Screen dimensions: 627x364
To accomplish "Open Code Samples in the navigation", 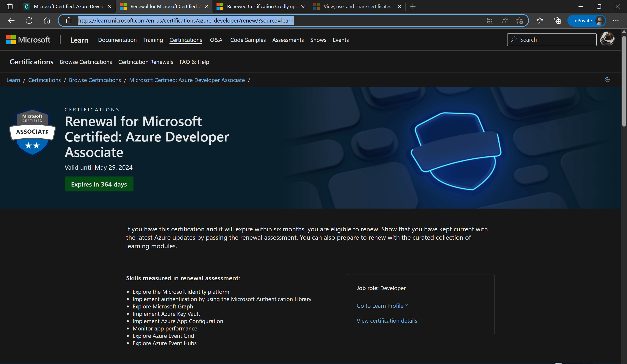I will click(x=248, y=40).
